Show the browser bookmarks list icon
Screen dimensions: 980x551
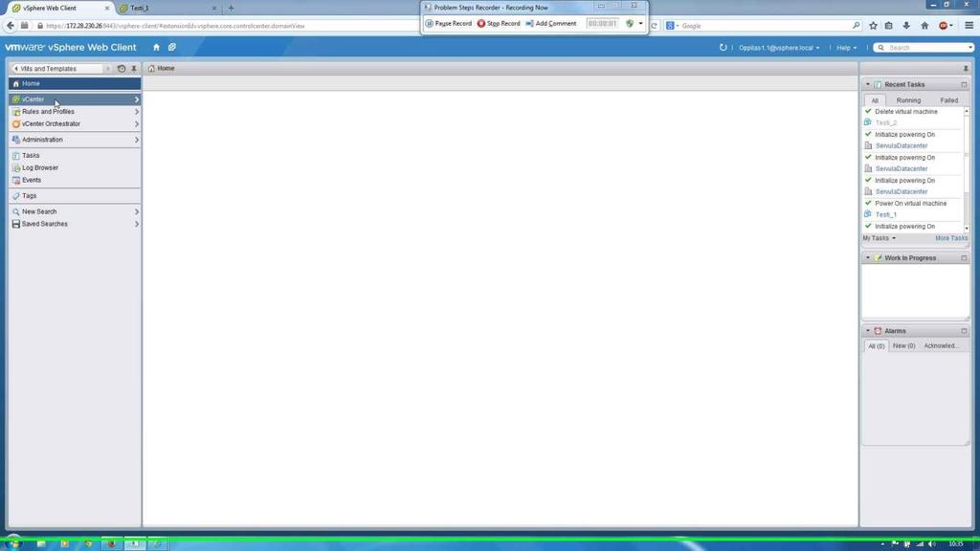pos(889,26)
